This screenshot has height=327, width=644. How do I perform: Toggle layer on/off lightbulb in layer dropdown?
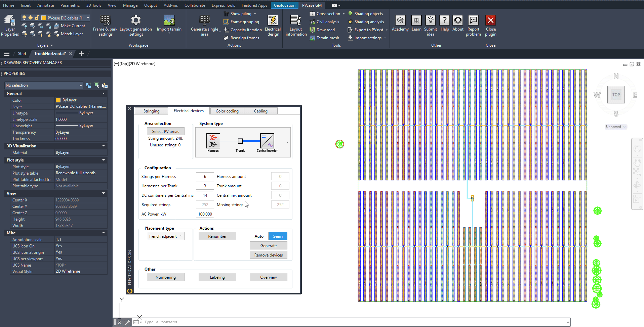[x=24, y=18]
